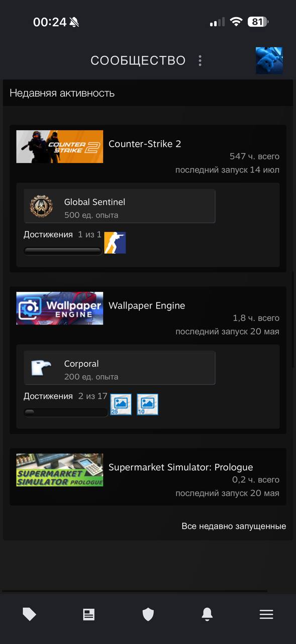Image resolution: width=296 pixels, height=644 pixels.
Task: Tap the Supermarket Simulator: Prologue title
Action: tap(181, 467)
